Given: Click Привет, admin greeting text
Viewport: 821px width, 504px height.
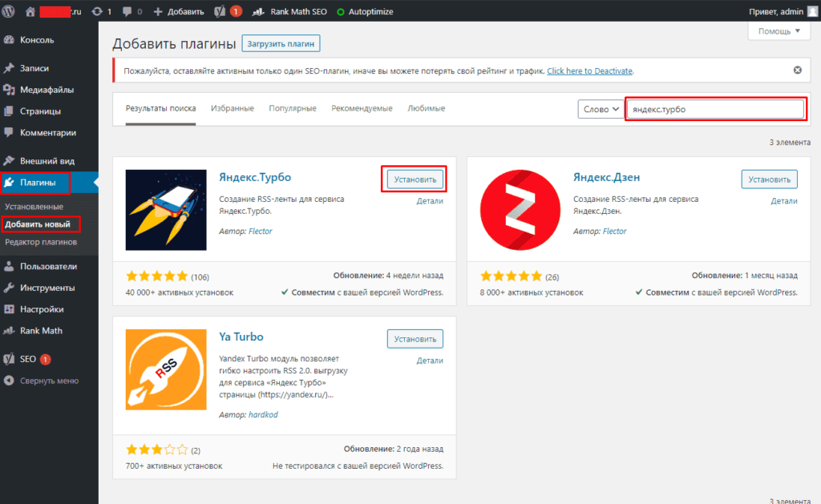Looking at the screenshot, I should 776,11.
